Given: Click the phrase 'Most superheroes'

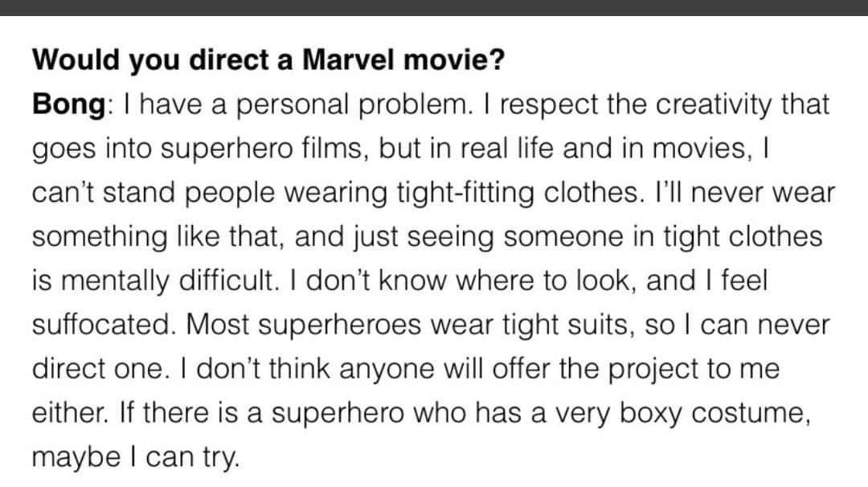Looking at the screenshot, I should pos(303,325).
